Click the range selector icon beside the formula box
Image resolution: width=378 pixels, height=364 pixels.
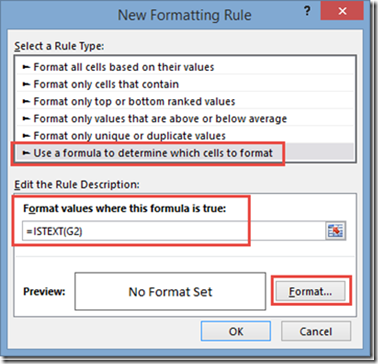(335, 231)
